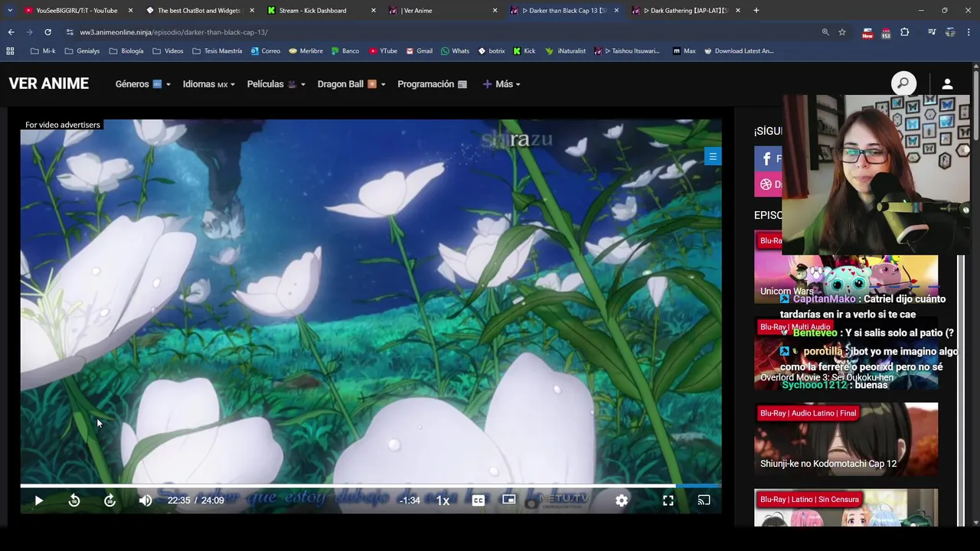Screen dimensions: 980x551
Task: Open the Programación page
Action: tap(432, 84)
